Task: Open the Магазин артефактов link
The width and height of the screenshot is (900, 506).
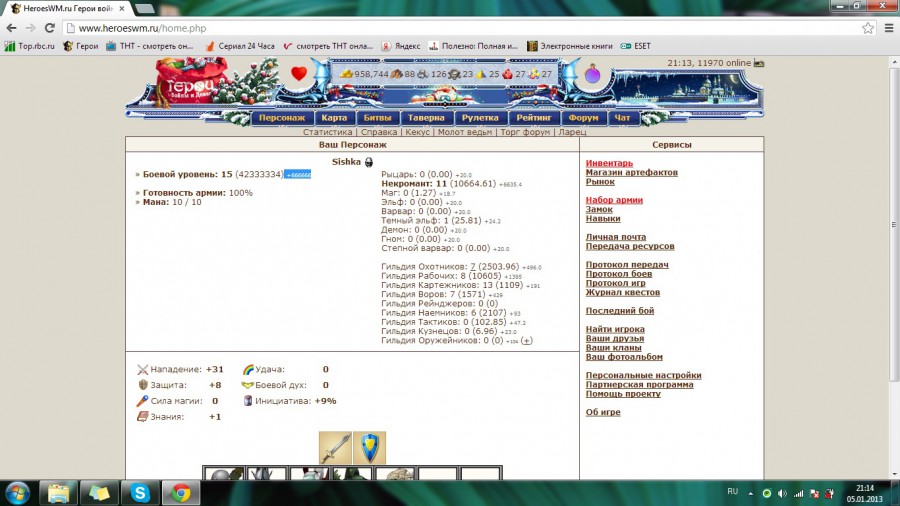Action: (631, 172)
